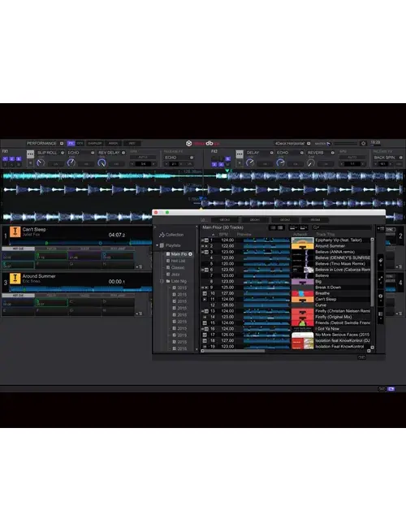Click the deck 3 Around Summer overview waveform

pos(80,289)
